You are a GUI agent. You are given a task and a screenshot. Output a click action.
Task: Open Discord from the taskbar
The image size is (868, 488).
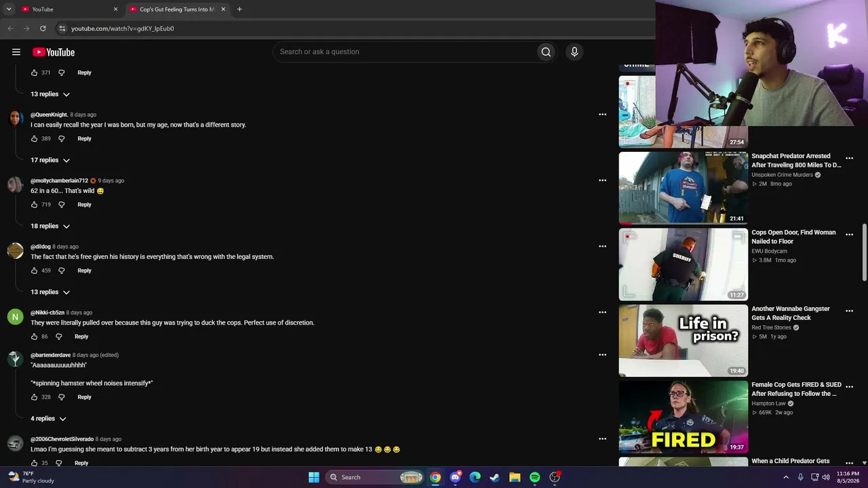coord(456,477)
